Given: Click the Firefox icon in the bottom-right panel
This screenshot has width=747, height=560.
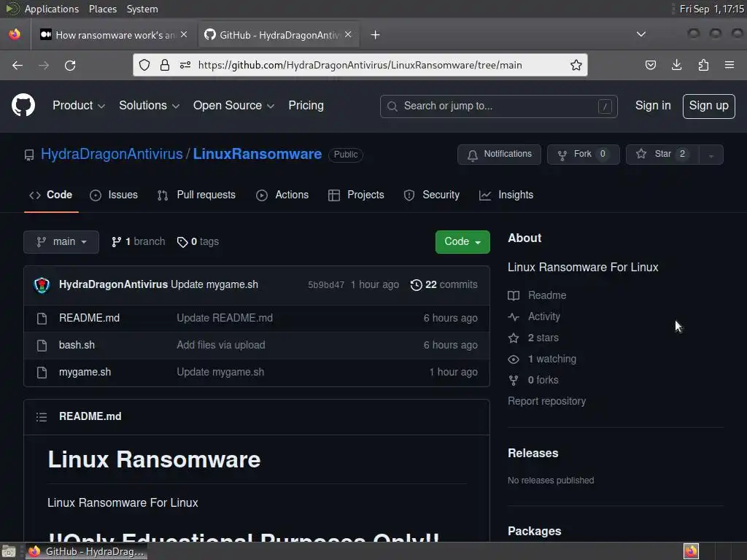Looking at the screenshot, I should tap(692, 551).
